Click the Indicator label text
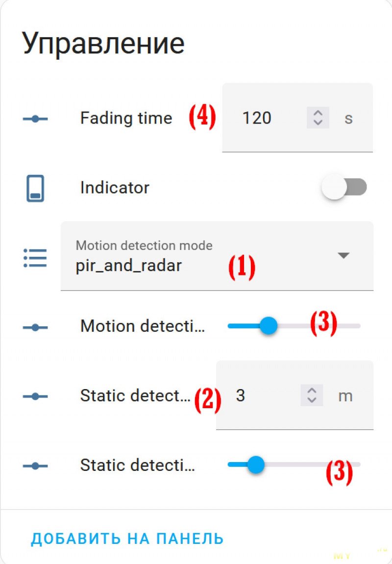The image size is (392, 564). (115, 187)
